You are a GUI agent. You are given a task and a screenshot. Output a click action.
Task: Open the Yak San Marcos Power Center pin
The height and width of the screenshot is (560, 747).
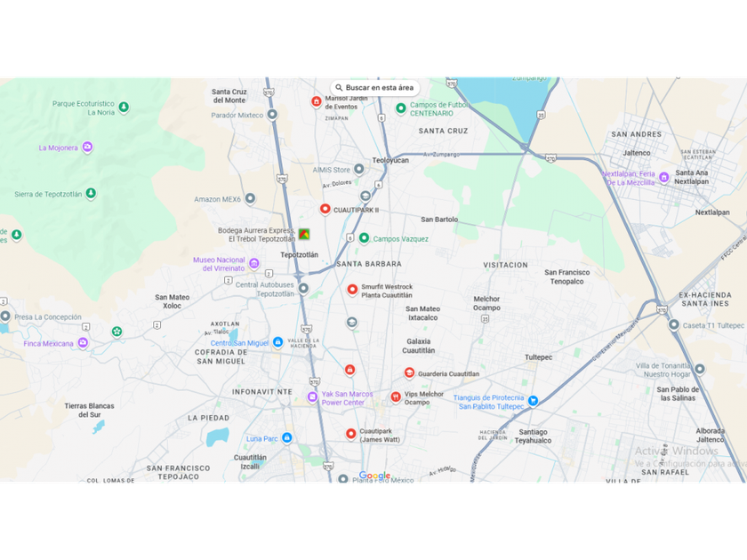(x=312, y=396)
